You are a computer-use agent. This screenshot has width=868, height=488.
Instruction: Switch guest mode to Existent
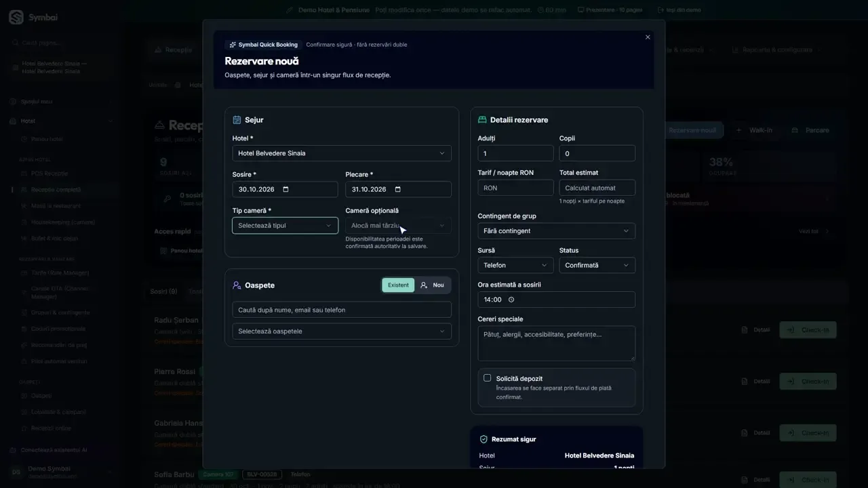click(398, 285)
